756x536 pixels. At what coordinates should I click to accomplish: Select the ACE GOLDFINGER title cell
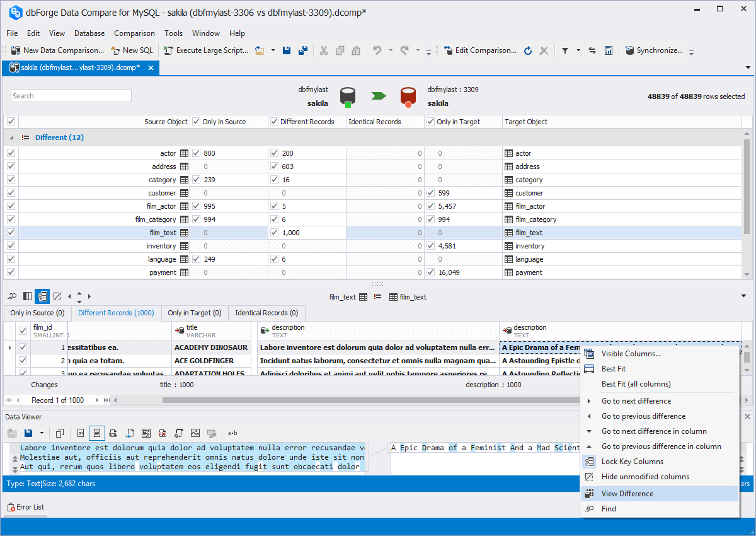[x=212, y=361]
